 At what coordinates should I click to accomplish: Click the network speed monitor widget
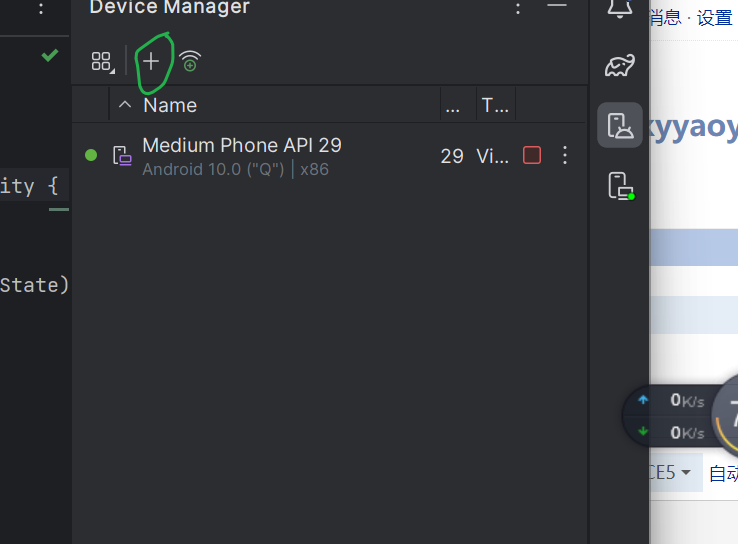[x=672, y=417]
